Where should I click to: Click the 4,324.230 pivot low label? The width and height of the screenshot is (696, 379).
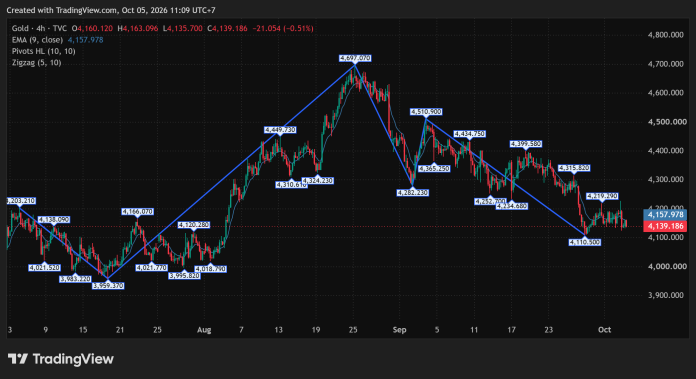tap(318, 181)
